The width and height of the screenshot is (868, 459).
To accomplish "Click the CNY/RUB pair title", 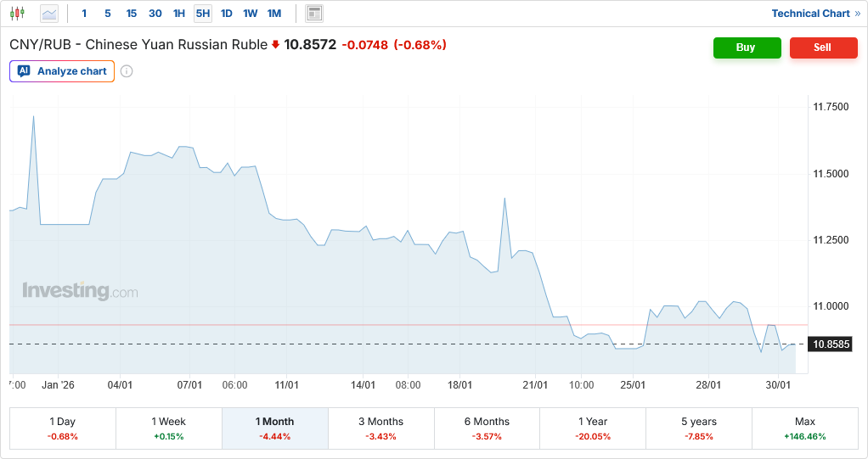I will (138, 45).
